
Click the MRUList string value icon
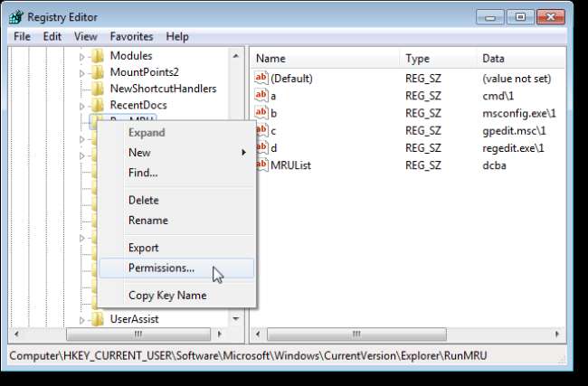261,165
